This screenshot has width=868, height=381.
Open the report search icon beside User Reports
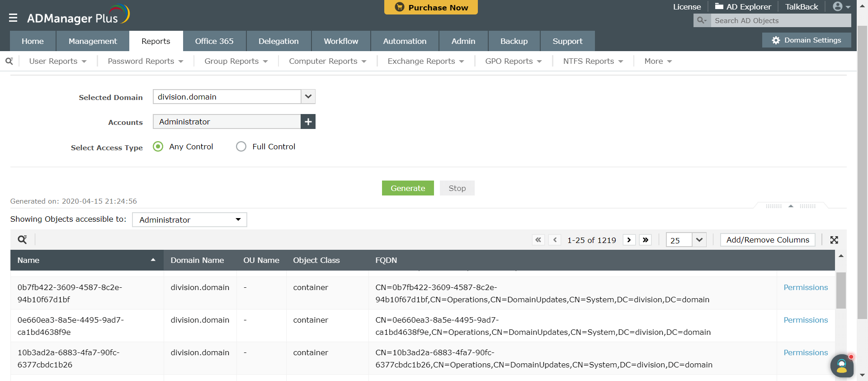pos(9,61)
